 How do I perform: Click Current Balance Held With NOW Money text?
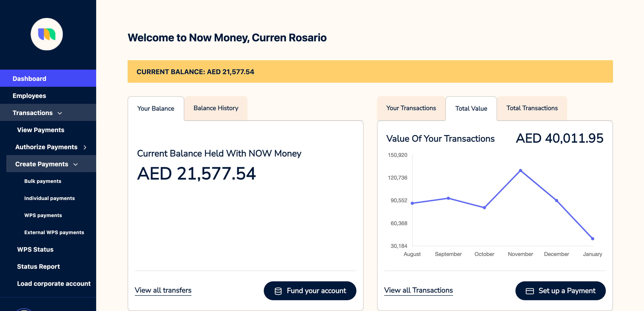pyautogui.click(x=219, y=153)
